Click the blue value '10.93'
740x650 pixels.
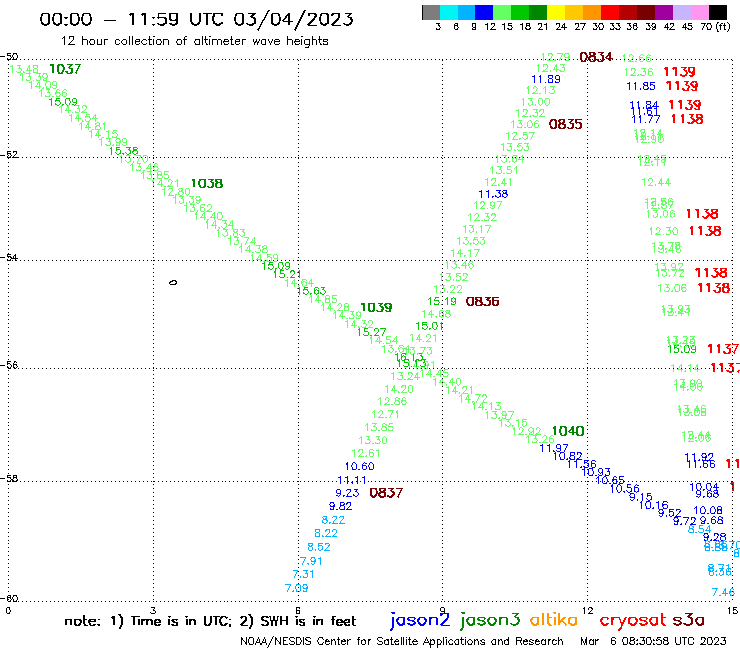[596, 473]
